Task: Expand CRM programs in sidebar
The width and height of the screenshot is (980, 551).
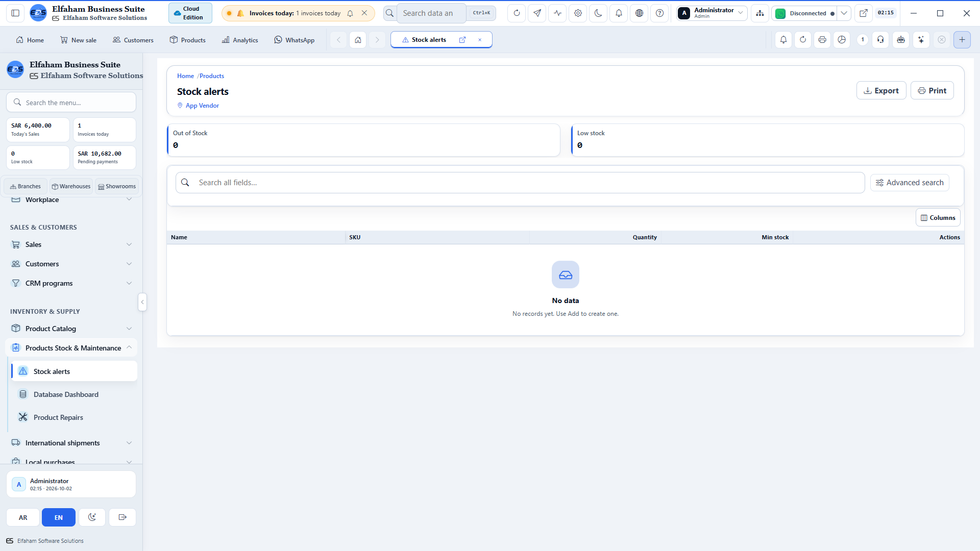Action: (x=71, y=284)
